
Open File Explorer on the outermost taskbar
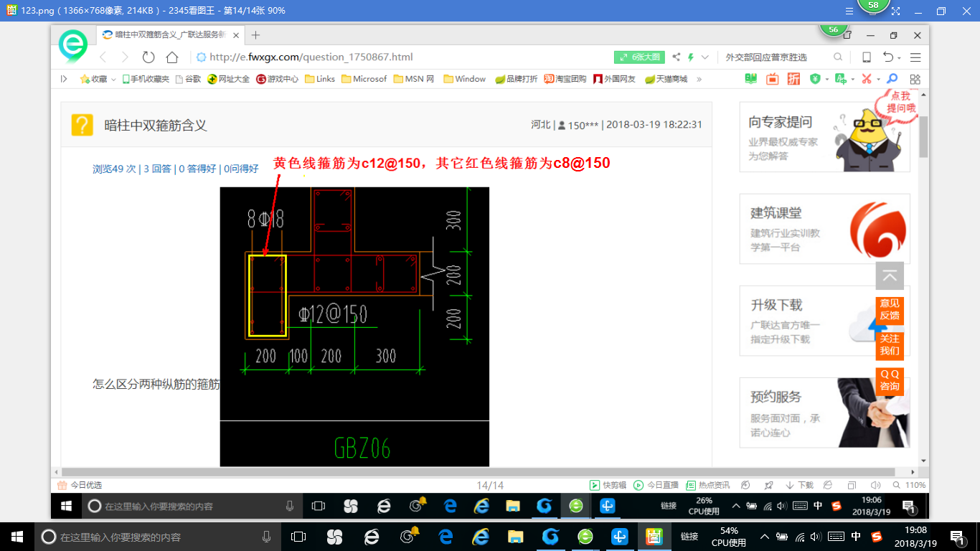click(515, 537)
